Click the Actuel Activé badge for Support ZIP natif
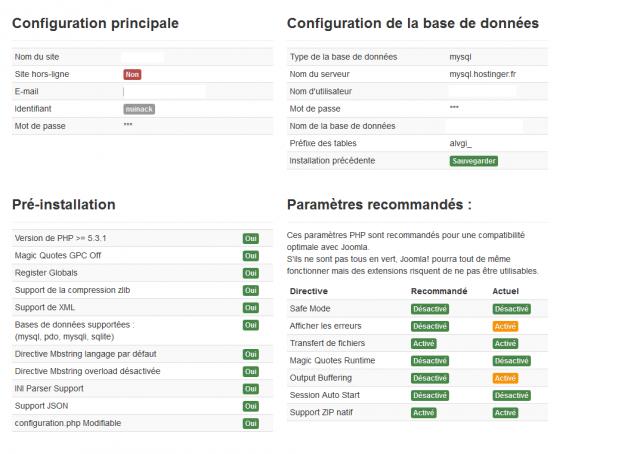 point(505,413)
